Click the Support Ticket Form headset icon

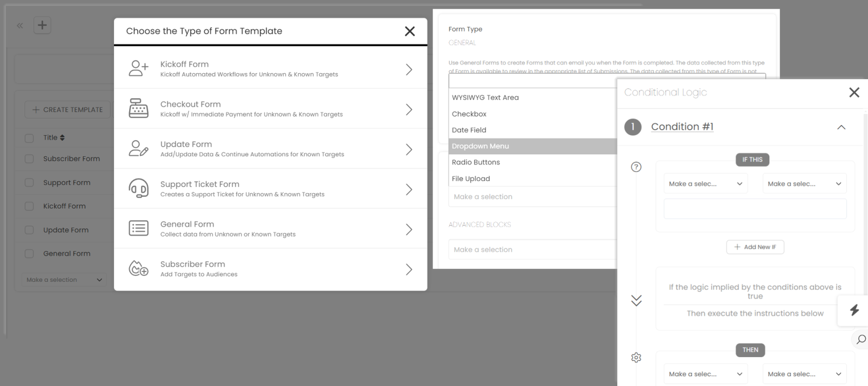click(138, 188)
